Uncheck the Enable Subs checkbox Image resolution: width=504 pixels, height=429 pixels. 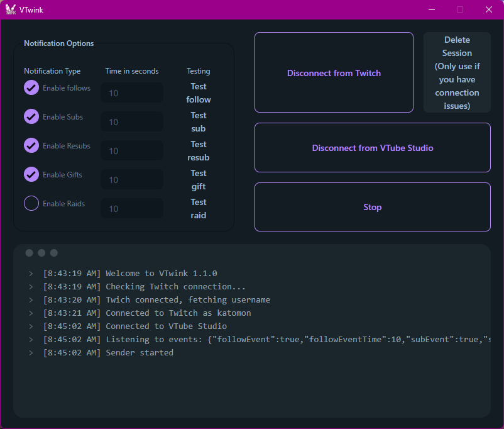(x=31, y=117)
